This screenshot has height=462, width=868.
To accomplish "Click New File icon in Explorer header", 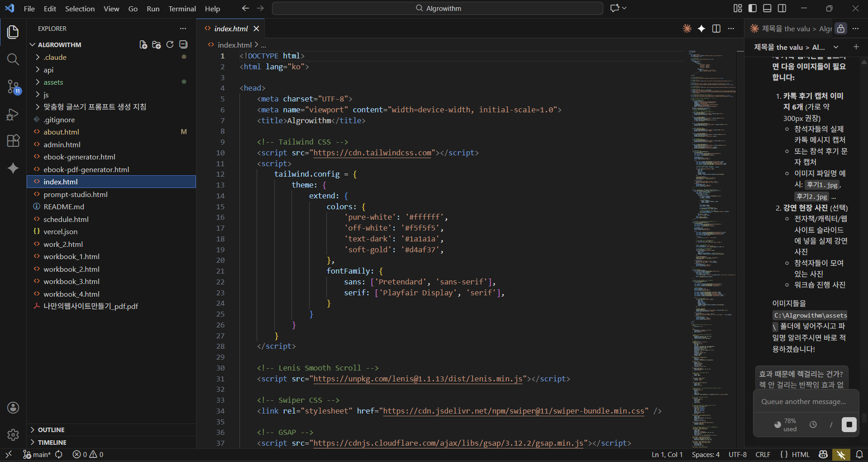I will pos(143,44).
